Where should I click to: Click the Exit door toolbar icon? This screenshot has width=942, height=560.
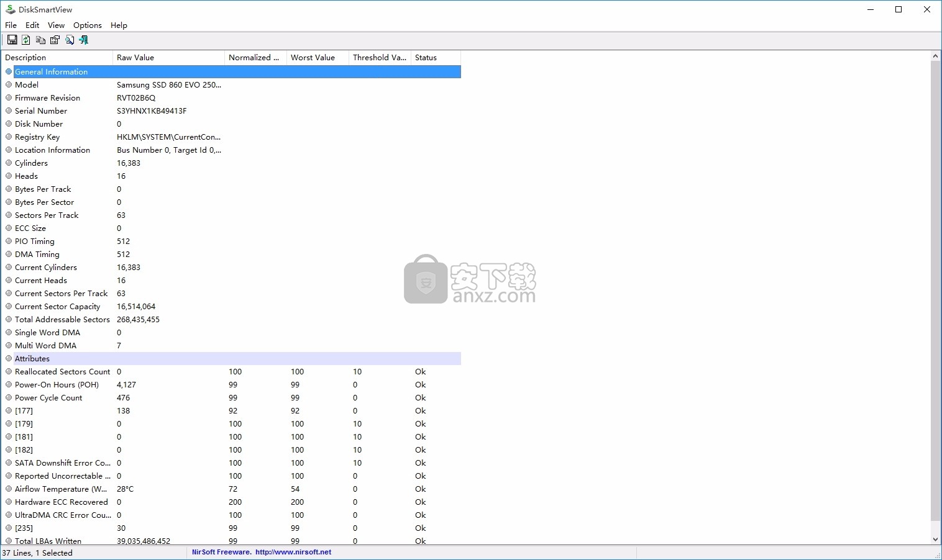tap(83, 40)
